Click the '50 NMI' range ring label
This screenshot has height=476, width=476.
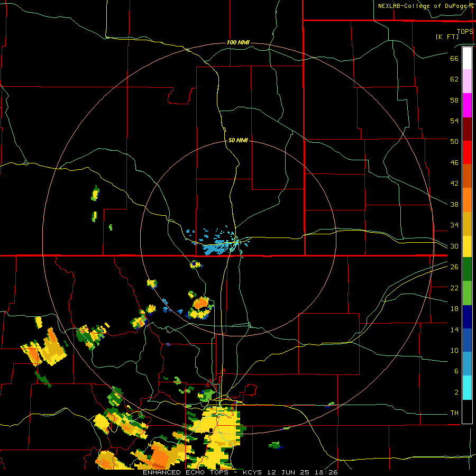click(238, 140)
